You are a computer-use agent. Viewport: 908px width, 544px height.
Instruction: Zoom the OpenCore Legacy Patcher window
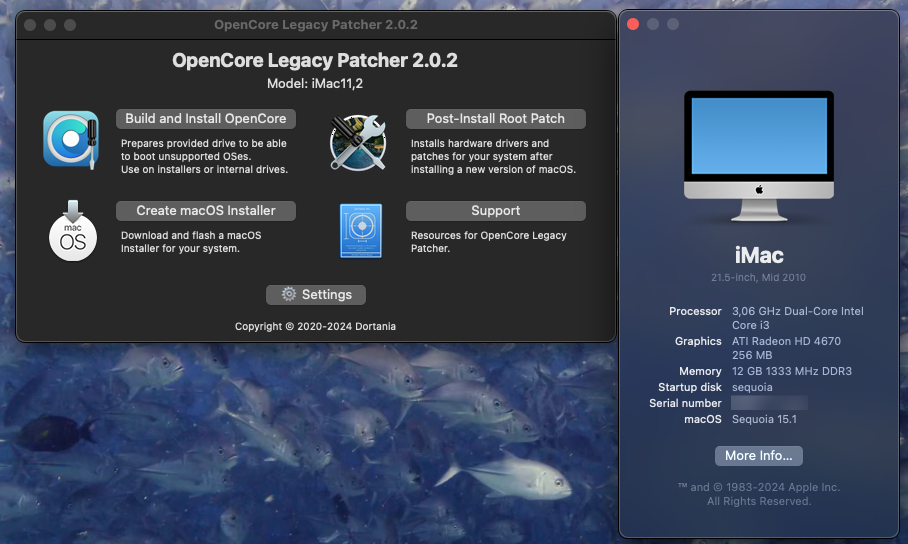70,25
